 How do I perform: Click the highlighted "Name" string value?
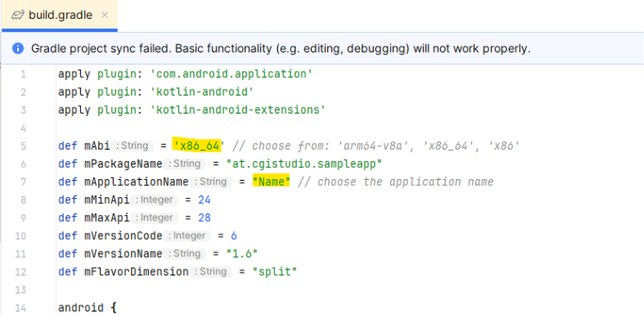coord(271,182)
